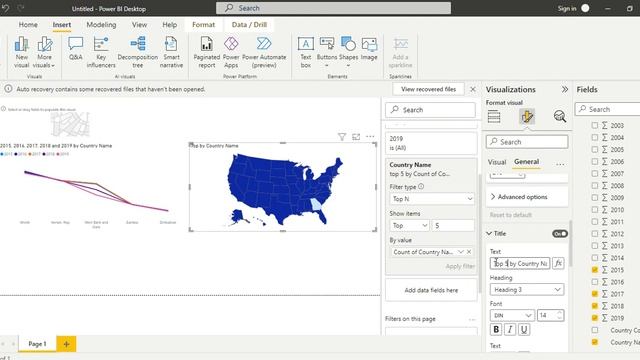Click Reset to default

point(511,215)
